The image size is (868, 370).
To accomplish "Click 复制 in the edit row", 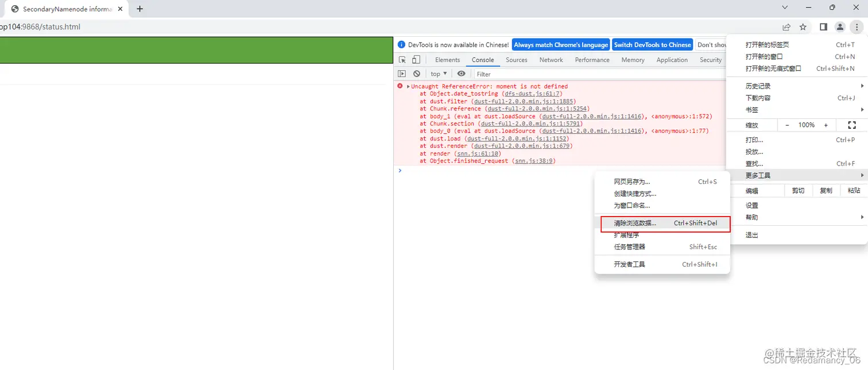I will 826,191.
